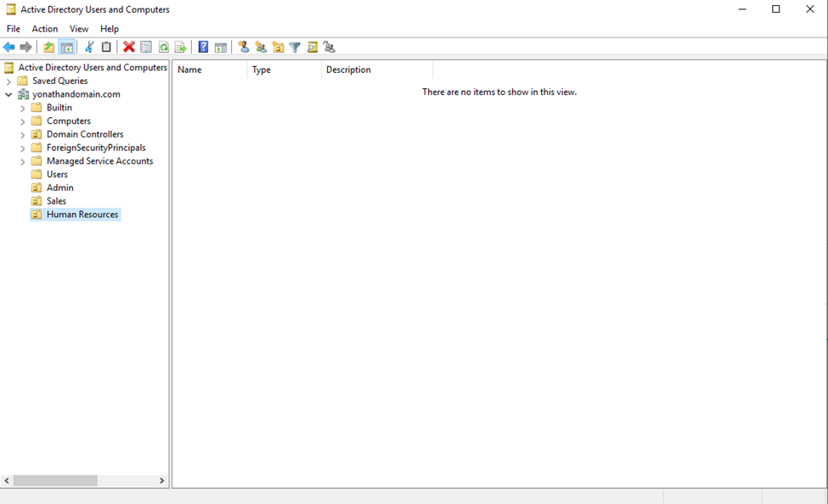Open the View menu
828x504 pixels.
79,29
